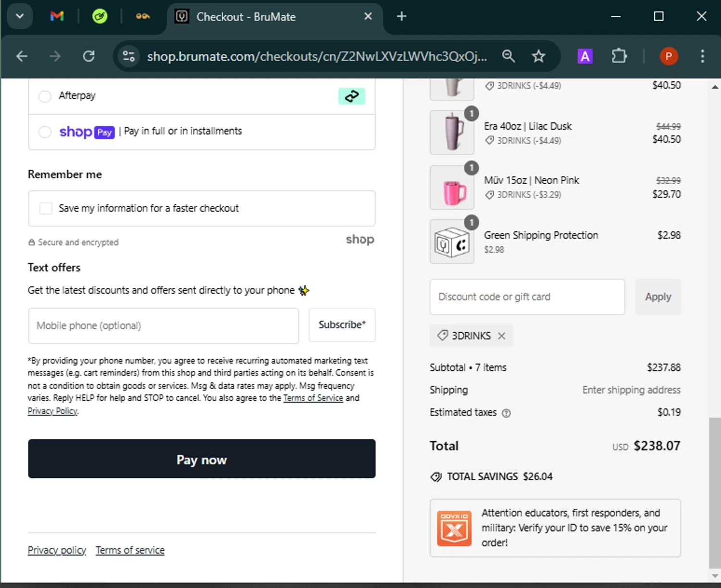Select the Shop Pay payment option
The image size is (721, 588).
(x=45, y=132)
